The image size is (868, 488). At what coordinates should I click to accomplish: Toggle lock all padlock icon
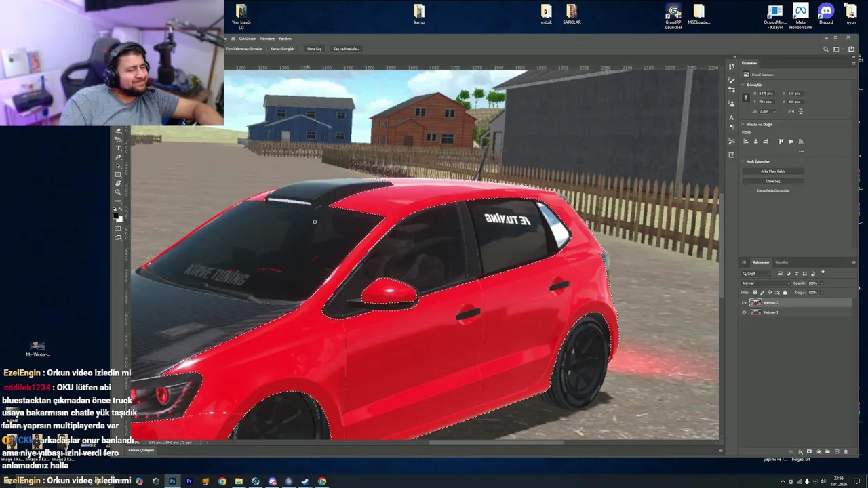(785, 293)
